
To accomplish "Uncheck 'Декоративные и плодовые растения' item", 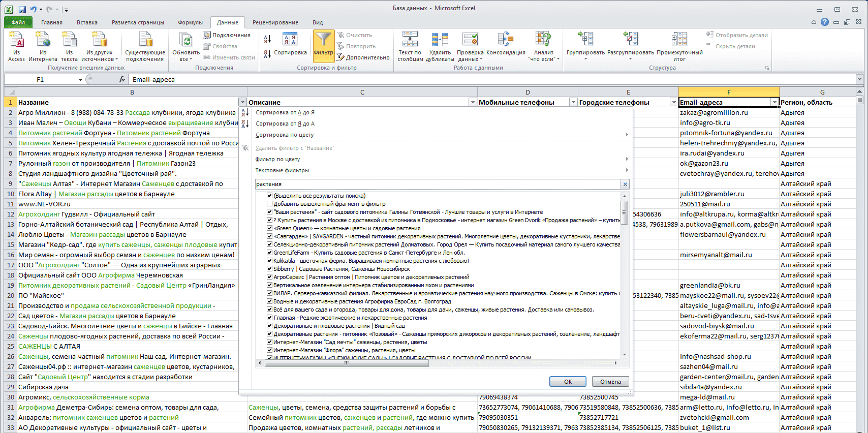I will click(270, 326).
